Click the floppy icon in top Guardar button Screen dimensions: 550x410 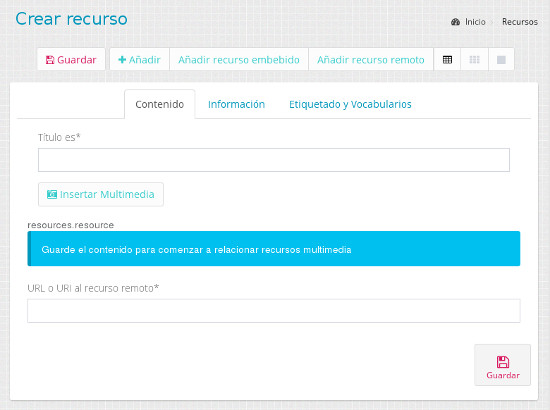click(50, 60)
